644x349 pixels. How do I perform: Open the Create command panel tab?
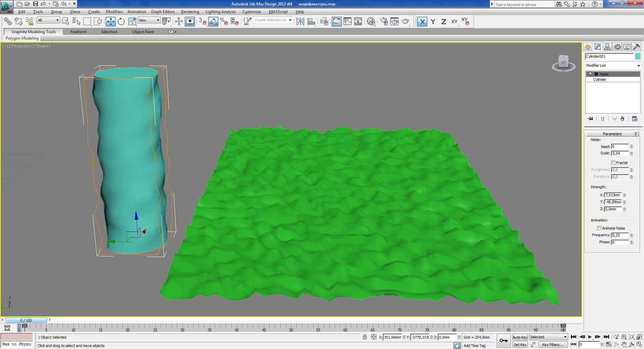[588, 47]
